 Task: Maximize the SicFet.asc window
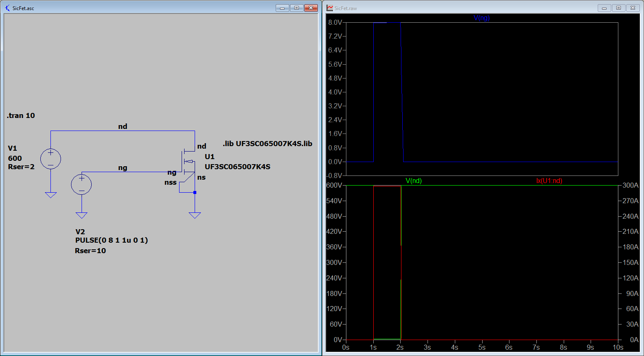click(x=296, y=8)
